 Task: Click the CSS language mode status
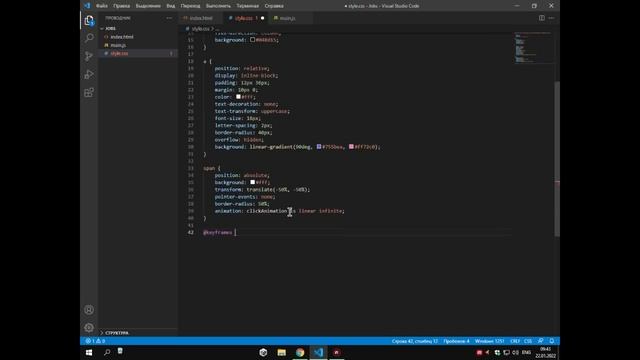[x=528, y=341]
